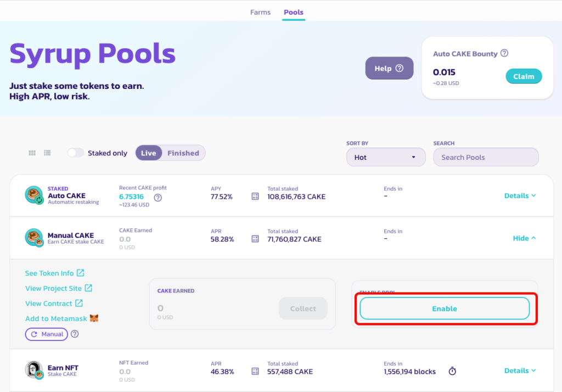Click the 46.38% APR value
562x392 pixels.
click(x=222, y=372)
